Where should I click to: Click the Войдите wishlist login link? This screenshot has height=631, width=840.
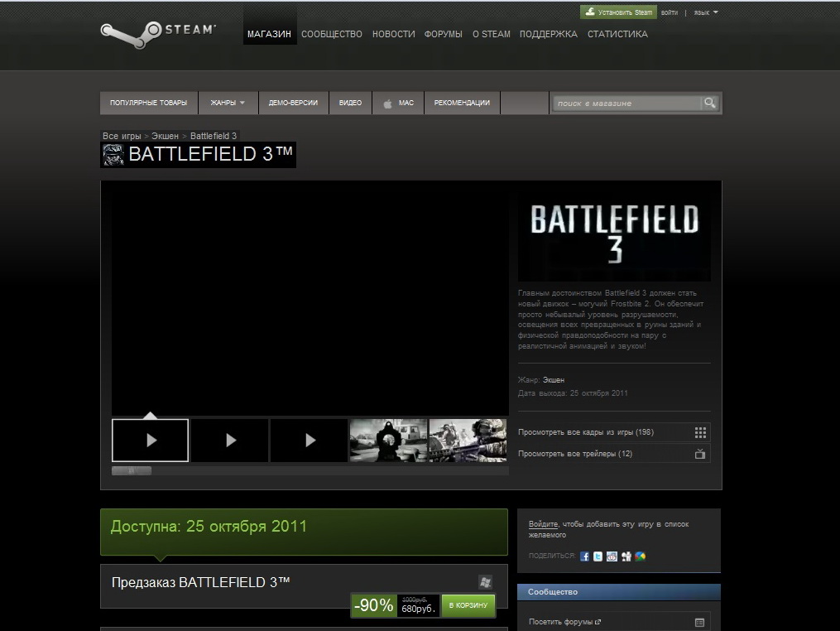(543, 524)
